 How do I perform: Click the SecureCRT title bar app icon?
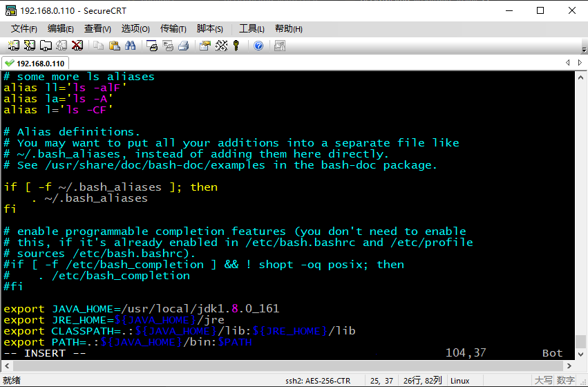pos(11,10)
